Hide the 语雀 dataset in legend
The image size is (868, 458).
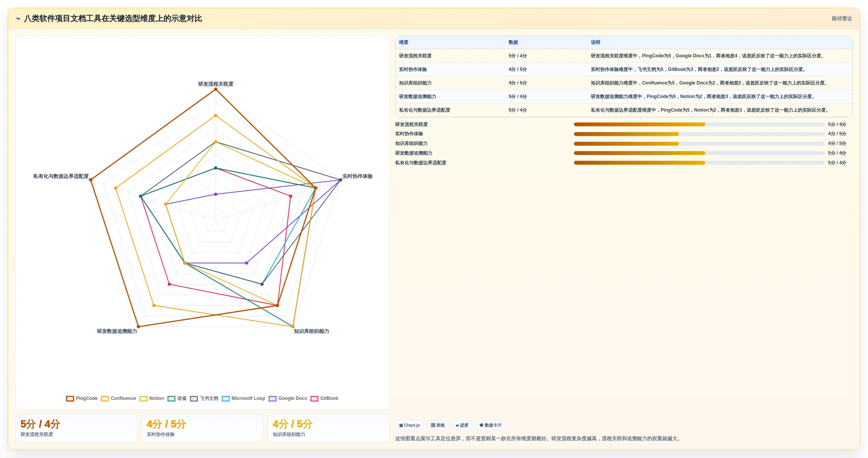(177, 398)
